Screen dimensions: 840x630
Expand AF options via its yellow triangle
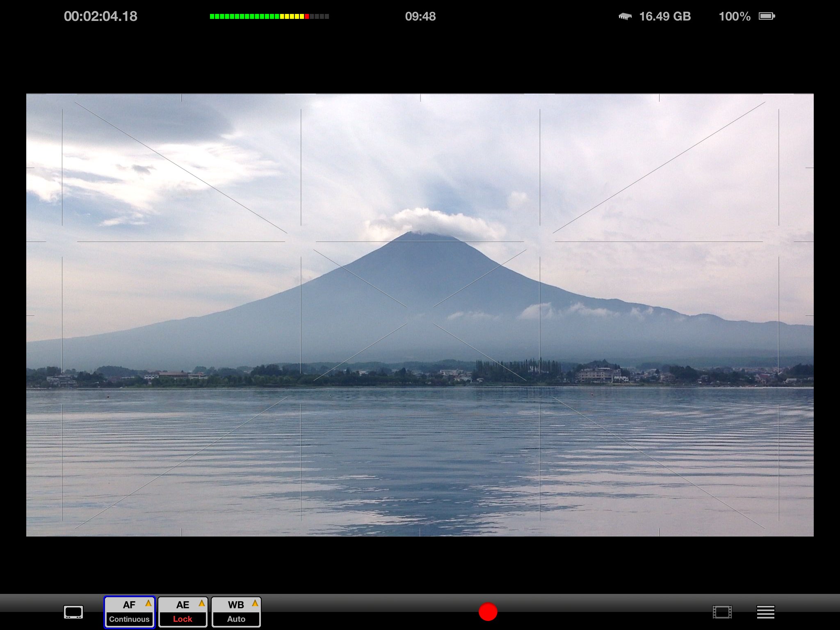[x=148, y=603]
